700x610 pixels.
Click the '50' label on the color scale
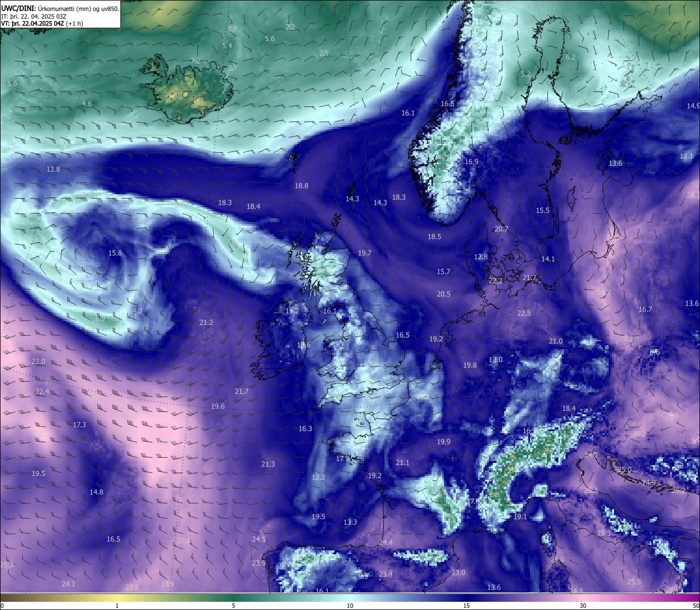click(x=696, y=606)
